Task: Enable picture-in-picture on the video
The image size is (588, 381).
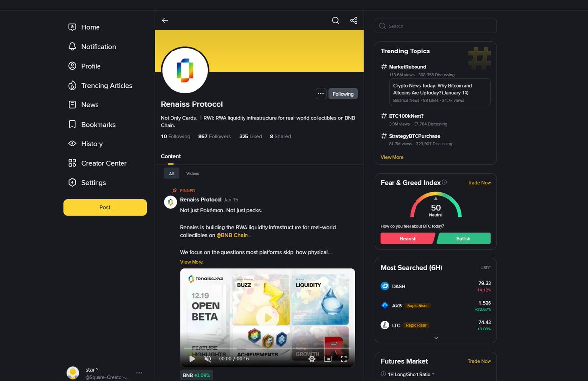Action: (328, 359)
